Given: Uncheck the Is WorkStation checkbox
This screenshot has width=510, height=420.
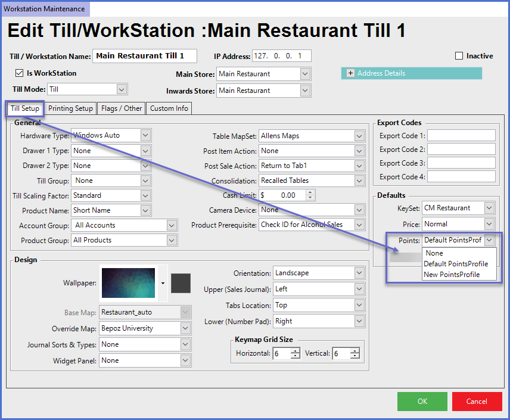Looking at the screenshot, I should 19,73.
